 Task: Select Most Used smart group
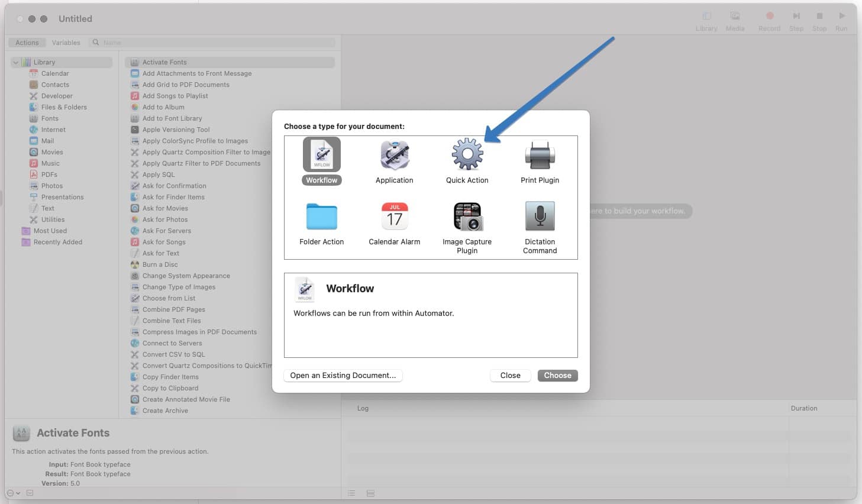click(x=50, y=231)
